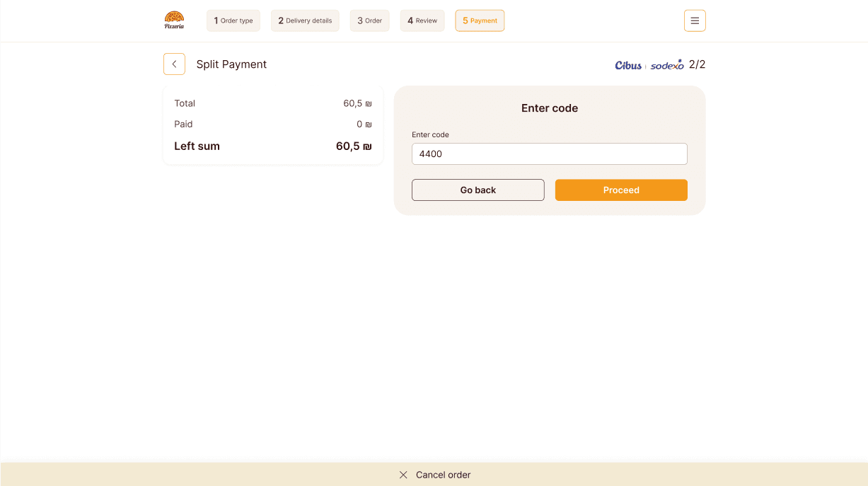Click the Enter code panel title
Viewport: 868px width, 486px height.
[550, 108]
